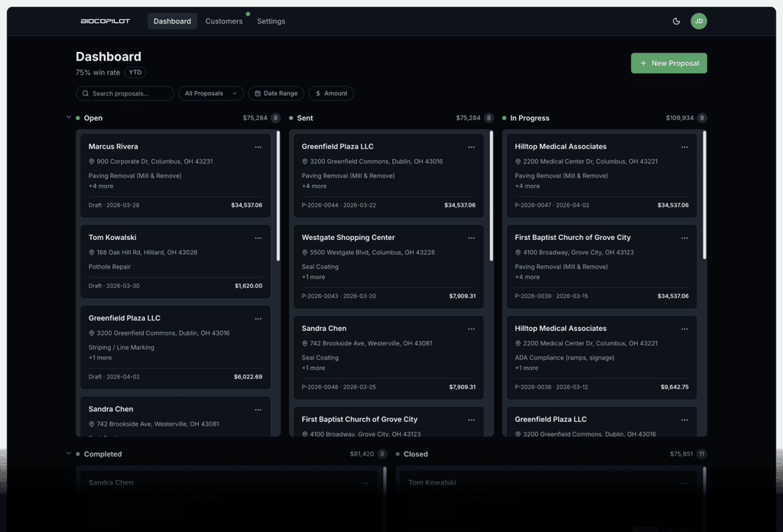Click +4 more on Marcus Rivera card
The height and width of the screenshot is (532, 783).
[101, 186]
